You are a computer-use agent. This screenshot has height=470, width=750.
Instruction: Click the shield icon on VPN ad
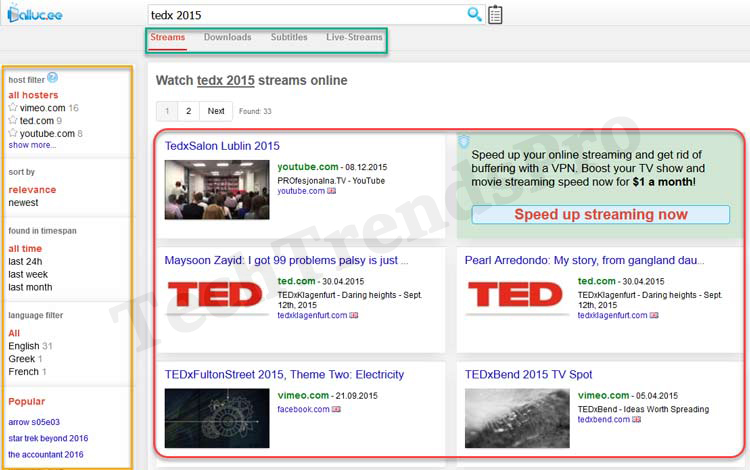click(x=463, y=141)
